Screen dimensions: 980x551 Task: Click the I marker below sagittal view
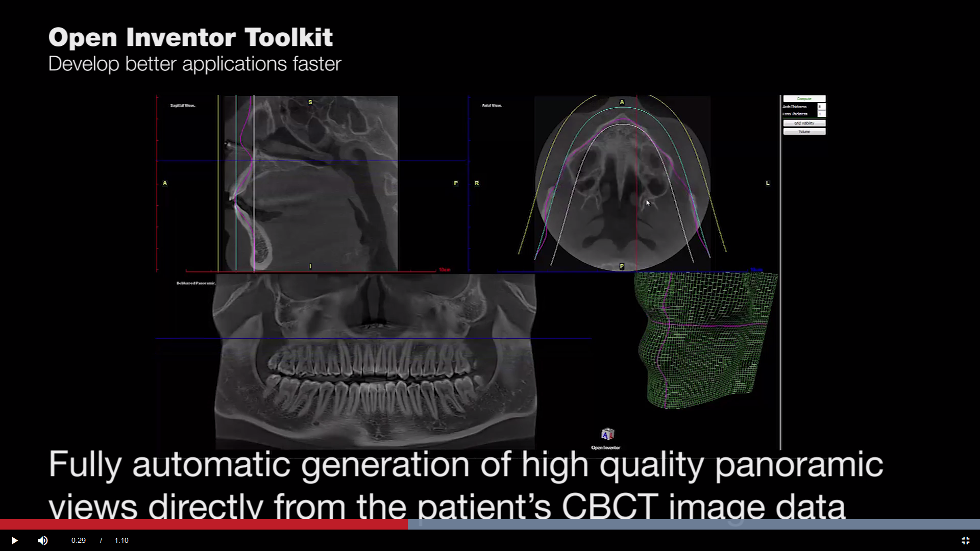310,266
